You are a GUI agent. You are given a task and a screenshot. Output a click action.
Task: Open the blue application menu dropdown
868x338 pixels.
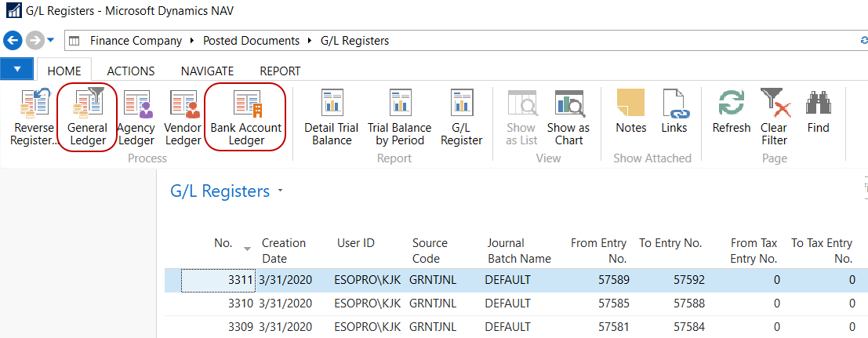tap(17, 70)
